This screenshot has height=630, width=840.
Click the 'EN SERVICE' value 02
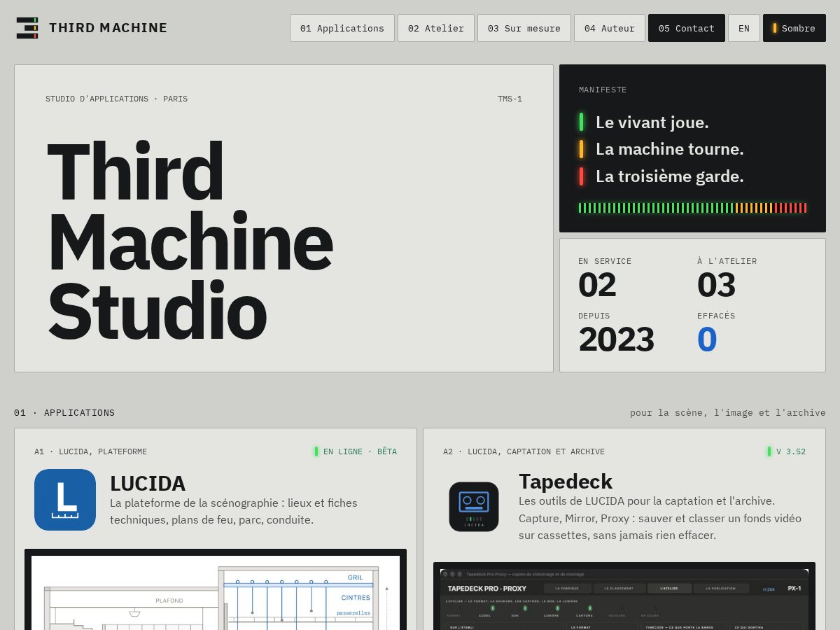click(597, 285)
